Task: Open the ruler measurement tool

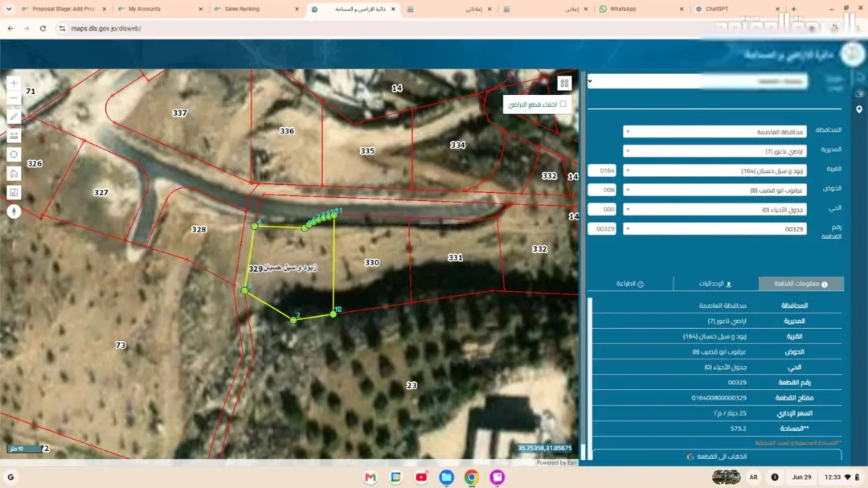Action: click(x=14, y=136)
